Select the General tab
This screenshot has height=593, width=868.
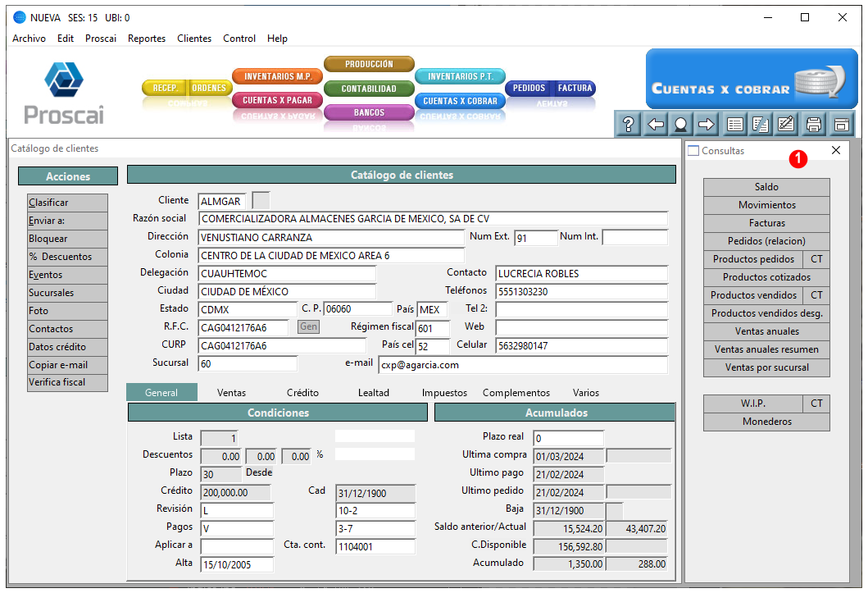161,393
